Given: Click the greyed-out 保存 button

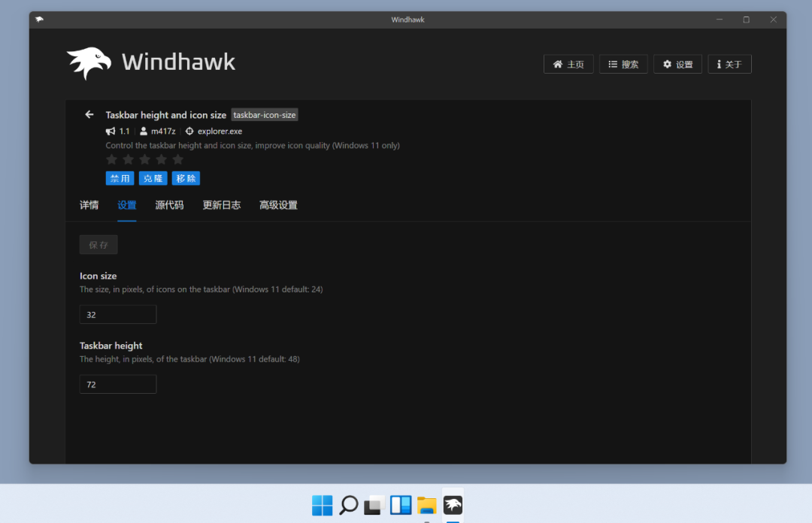Looking at the screenshot, I should (98, 244).
